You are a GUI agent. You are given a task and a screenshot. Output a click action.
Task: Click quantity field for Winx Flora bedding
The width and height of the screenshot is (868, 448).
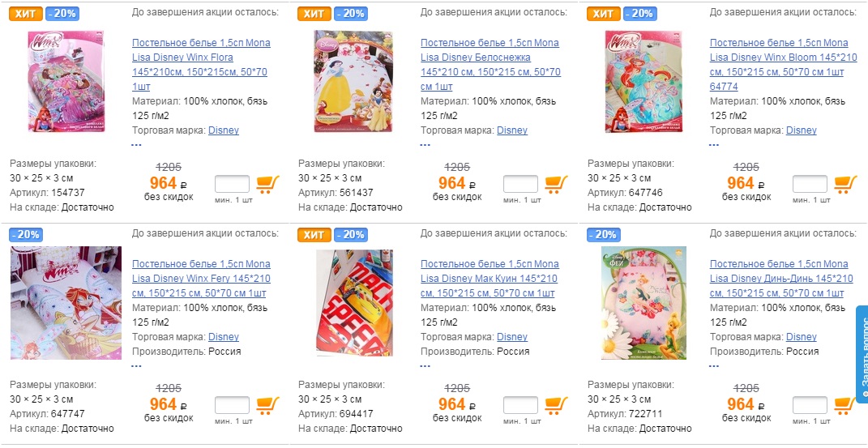pyautogui.click(x=232, y=184)
